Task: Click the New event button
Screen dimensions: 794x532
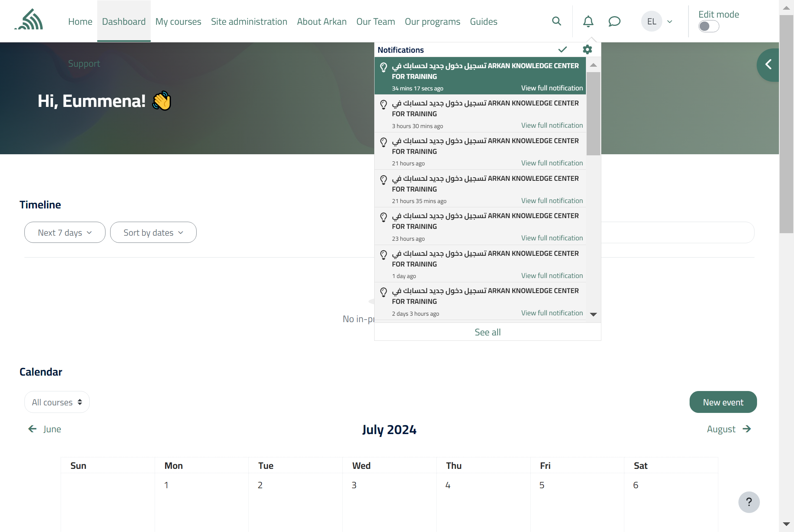Action: point(723,402)
